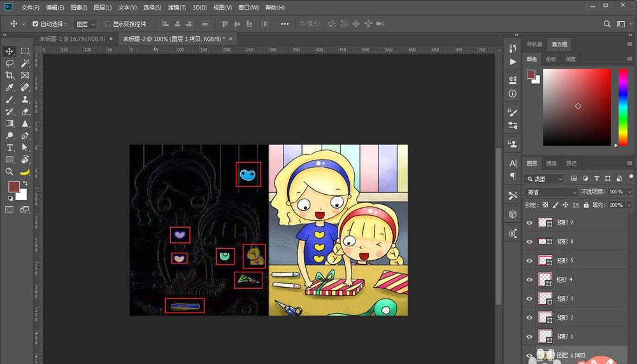Select the Sharpen/Blur tool

tap(25, 123)
